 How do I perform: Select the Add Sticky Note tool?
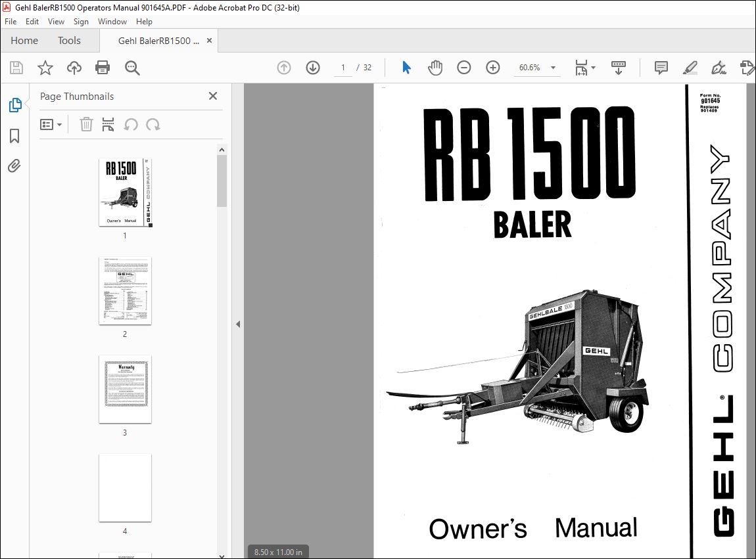660,67
